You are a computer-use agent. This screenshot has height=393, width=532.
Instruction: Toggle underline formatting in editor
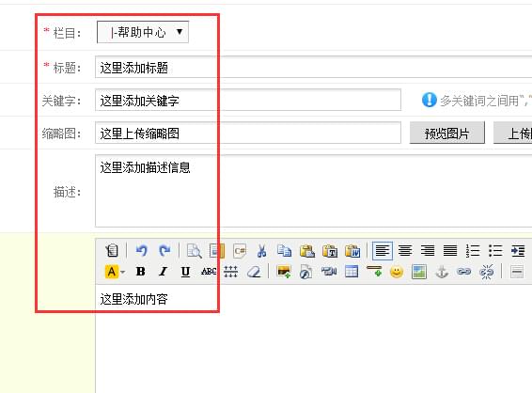click(x=185, y=272)
